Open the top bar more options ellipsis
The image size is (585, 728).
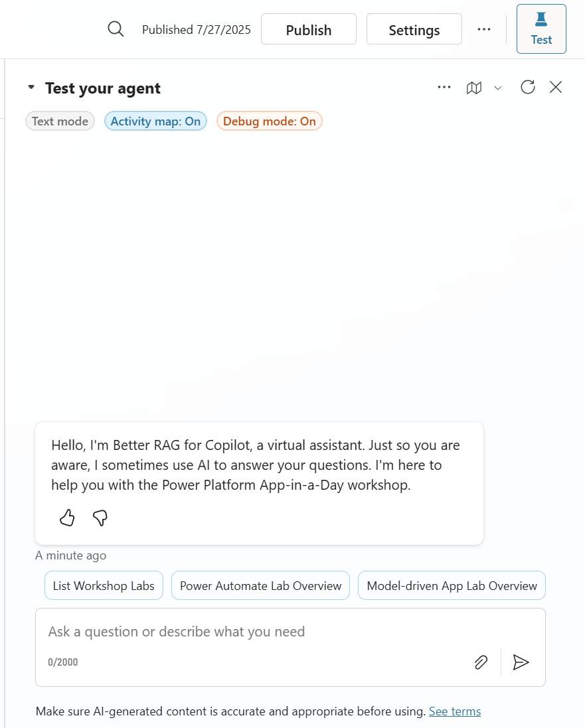483,29
